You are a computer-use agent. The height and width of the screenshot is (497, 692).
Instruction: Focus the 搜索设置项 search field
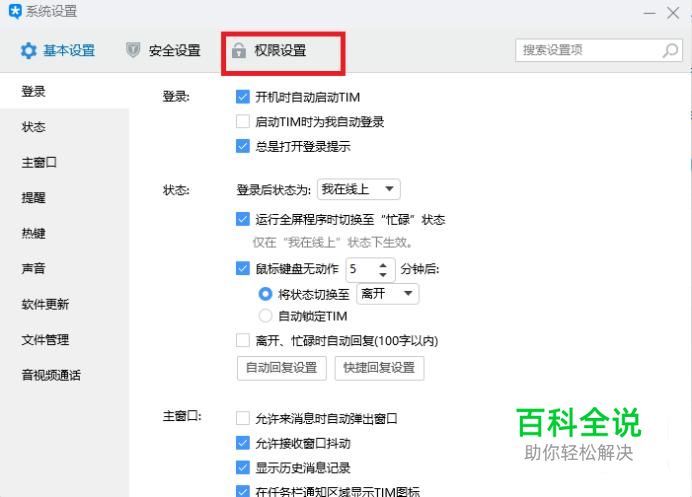point(598,50)
